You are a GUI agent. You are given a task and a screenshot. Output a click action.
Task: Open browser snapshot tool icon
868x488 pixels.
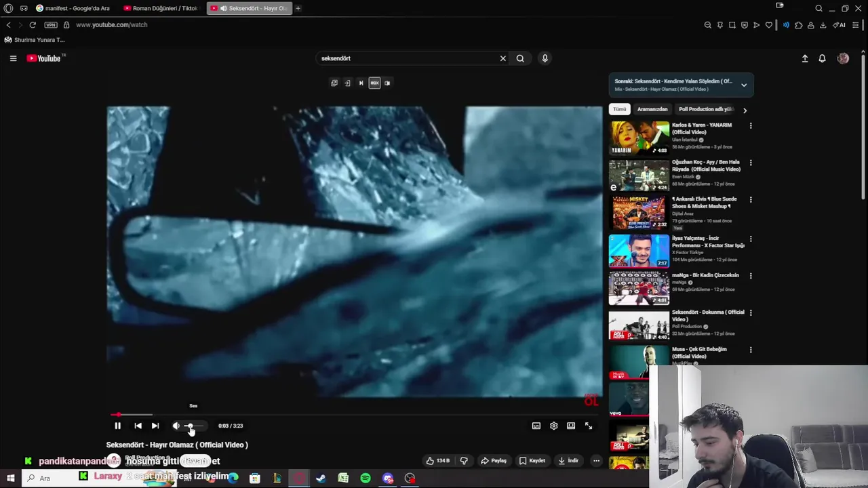pyautogui.click(x=732, y=25)
